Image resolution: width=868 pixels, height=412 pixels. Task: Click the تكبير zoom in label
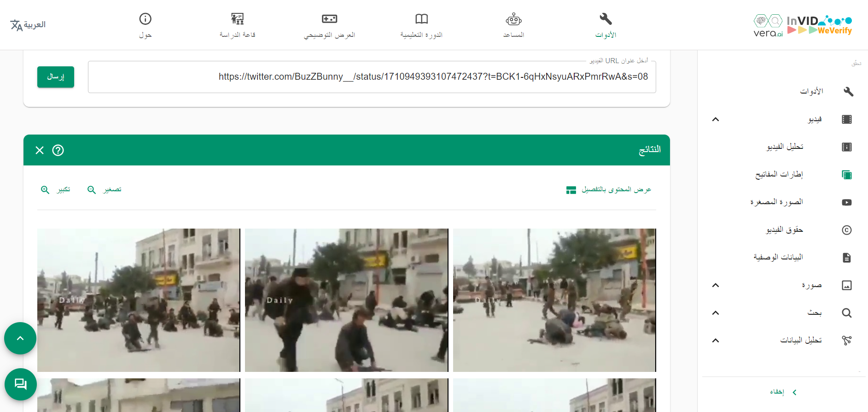point(64,189)
